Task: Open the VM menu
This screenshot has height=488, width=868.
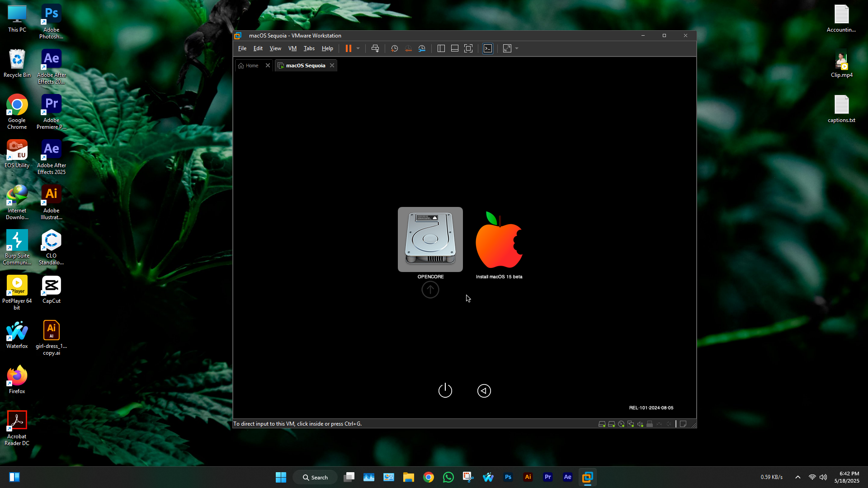Action: coord(292,48)
